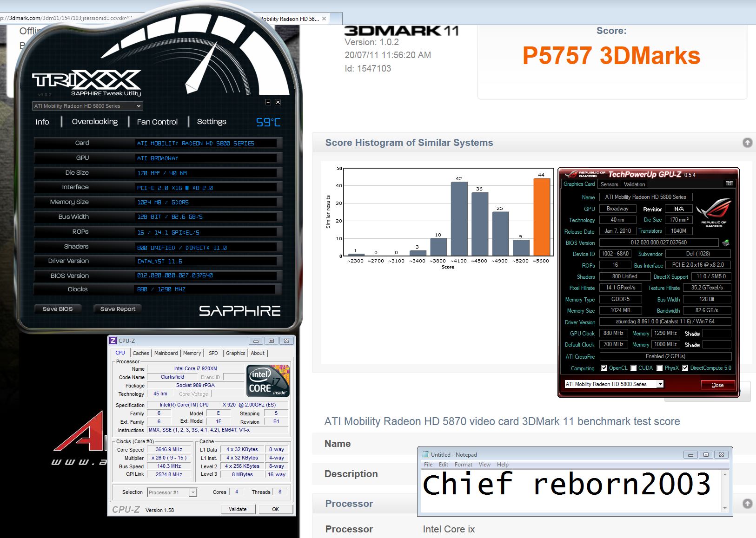The width and height of the screenshot is (756, 538).
Task: Open the About tab in CPU-Z
Action: 258,353
